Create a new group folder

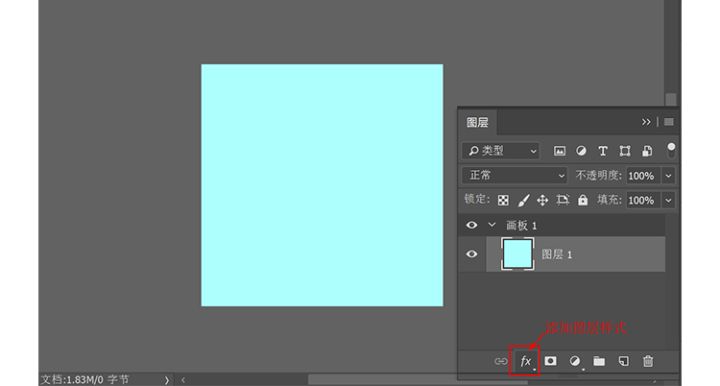pos(599,361)
